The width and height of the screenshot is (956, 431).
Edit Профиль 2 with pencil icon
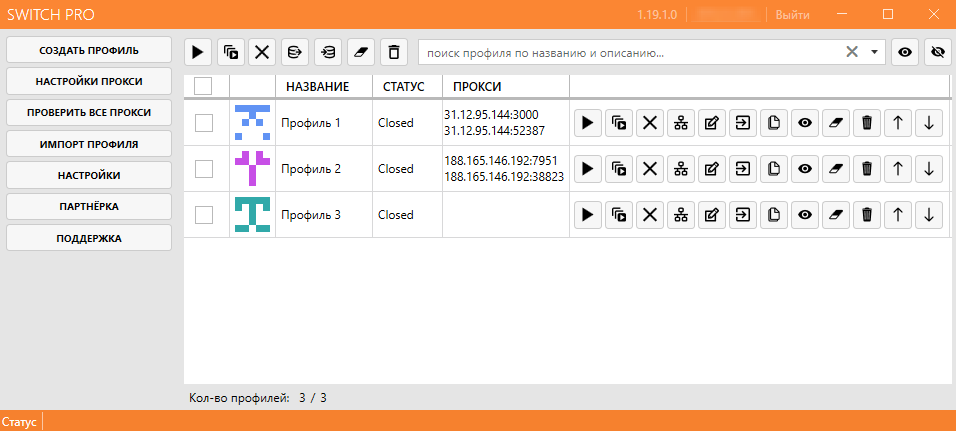712,169
